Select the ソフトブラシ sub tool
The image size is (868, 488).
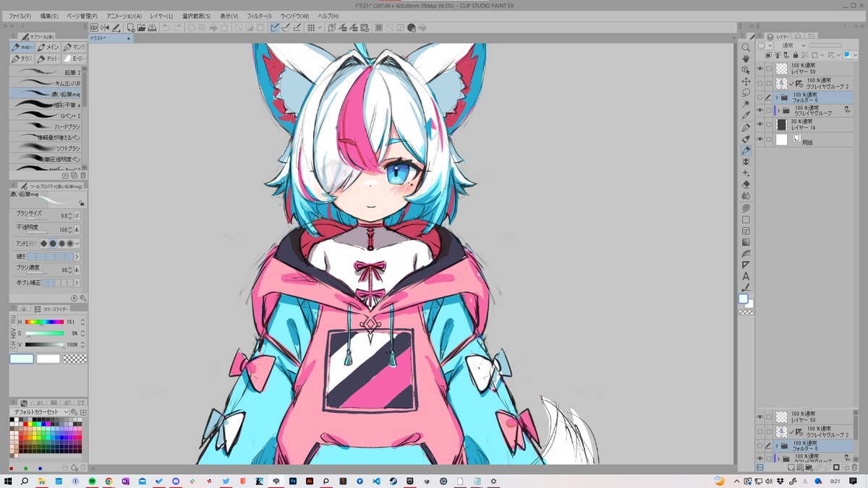coord(47,148)
